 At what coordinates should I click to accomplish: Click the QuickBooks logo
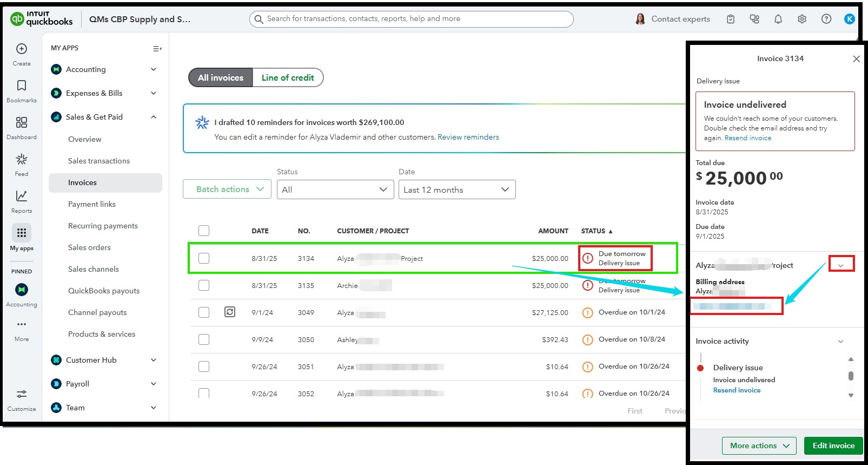coord(42,19)
